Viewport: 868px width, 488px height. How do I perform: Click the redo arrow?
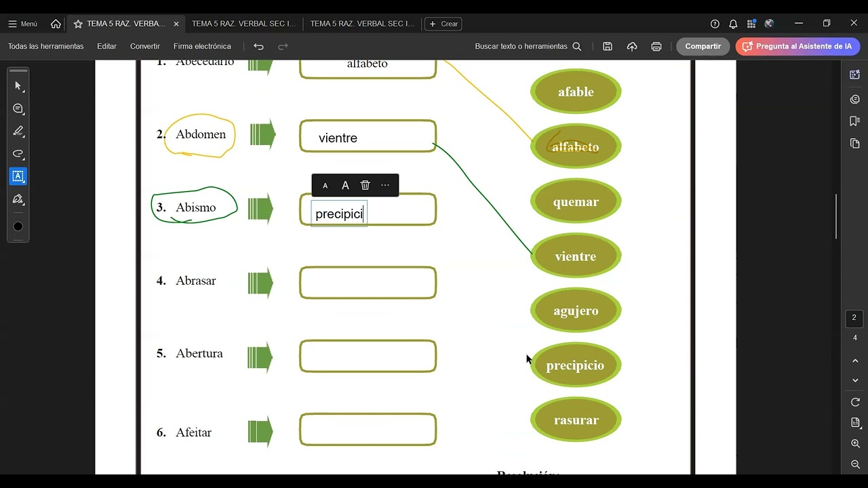coord(283,46)
